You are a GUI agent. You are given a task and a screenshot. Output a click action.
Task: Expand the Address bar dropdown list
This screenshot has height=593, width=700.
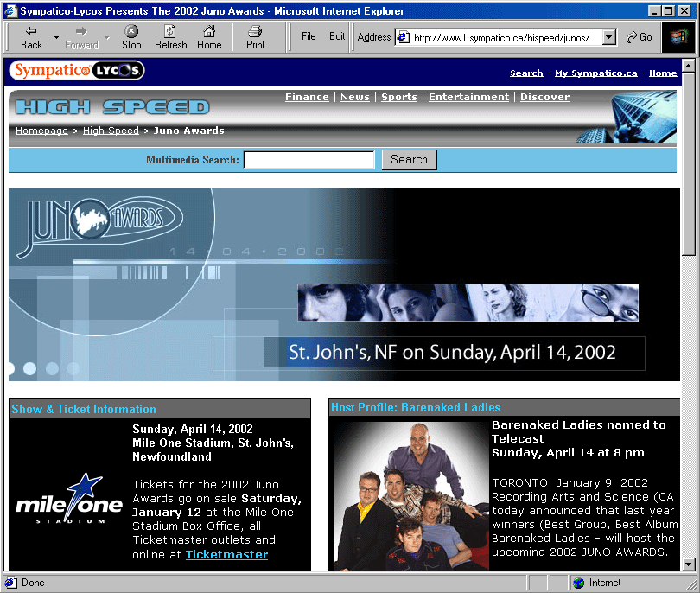[x=609, y=37]
